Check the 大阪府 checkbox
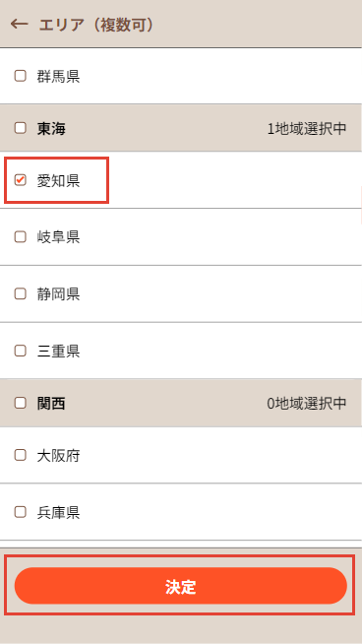Image resolution: width=362 pixels, height=644 pixels. (20, 455)
